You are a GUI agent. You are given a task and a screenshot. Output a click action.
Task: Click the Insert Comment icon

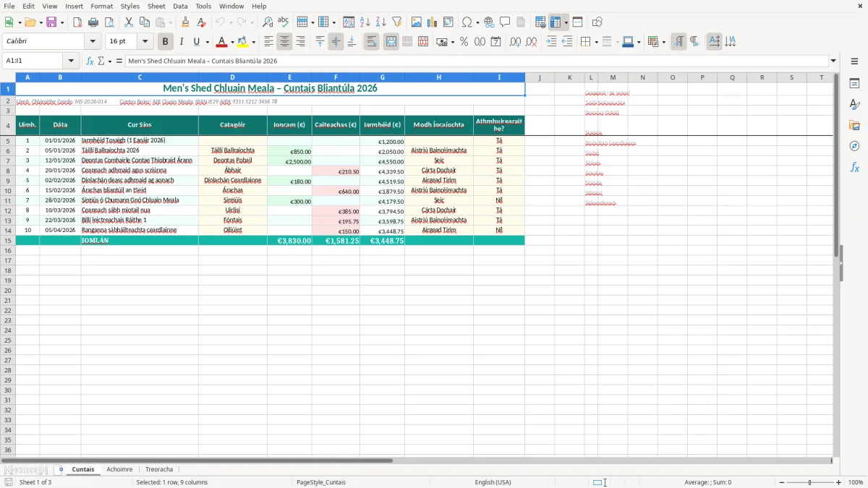506,22
